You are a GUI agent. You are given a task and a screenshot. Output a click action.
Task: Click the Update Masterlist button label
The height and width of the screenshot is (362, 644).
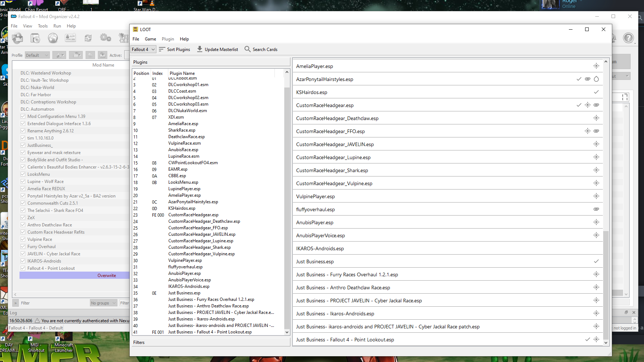(x=221, y=50)
